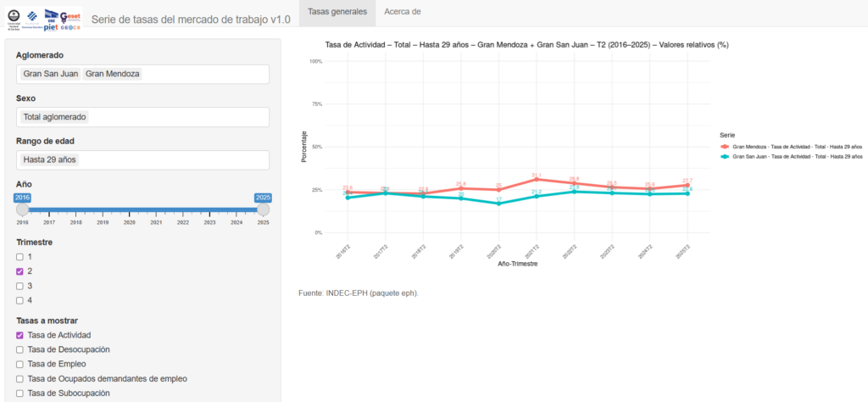Click the Universidad Nacional de San Juan logo
The image size is (868, 402).
pyautogui.click(x=14, y=18)
